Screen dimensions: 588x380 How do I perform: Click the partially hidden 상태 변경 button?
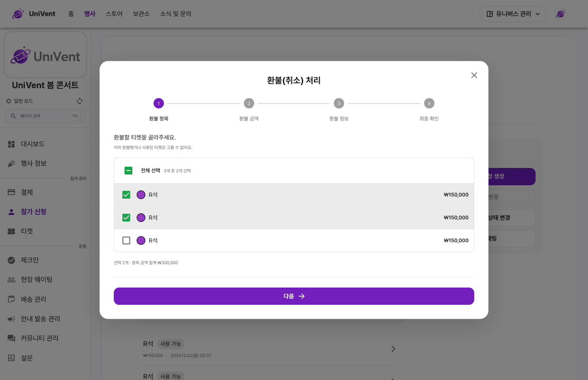click(x=511, y=218)
